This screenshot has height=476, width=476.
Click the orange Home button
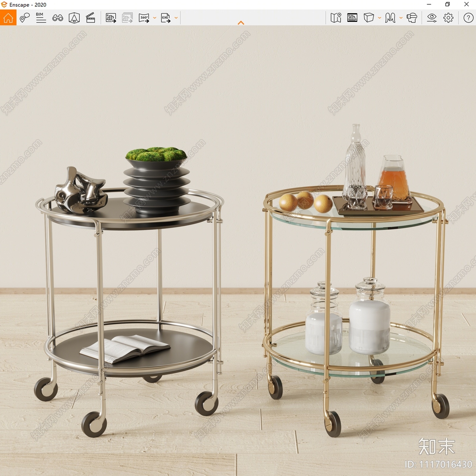tap(8, 18)
